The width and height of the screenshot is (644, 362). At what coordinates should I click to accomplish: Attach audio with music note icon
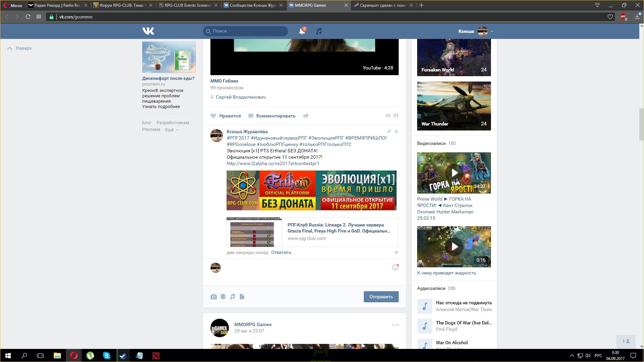pos(232,297)
